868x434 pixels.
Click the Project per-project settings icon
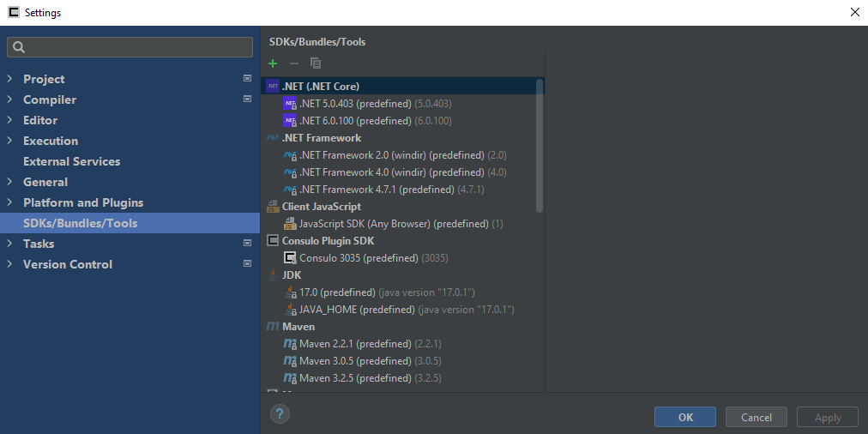[247, 79]
